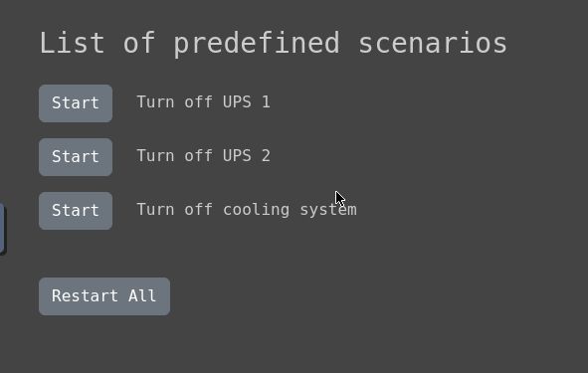Click the word 'system' in the third description
The width and height of the screenshot is (588, 373).
coord(328,210)
